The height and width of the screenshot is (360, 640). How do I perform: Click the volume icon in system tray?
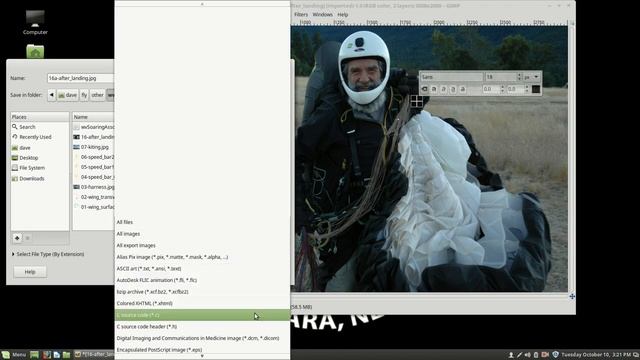(x=528, y=355)
